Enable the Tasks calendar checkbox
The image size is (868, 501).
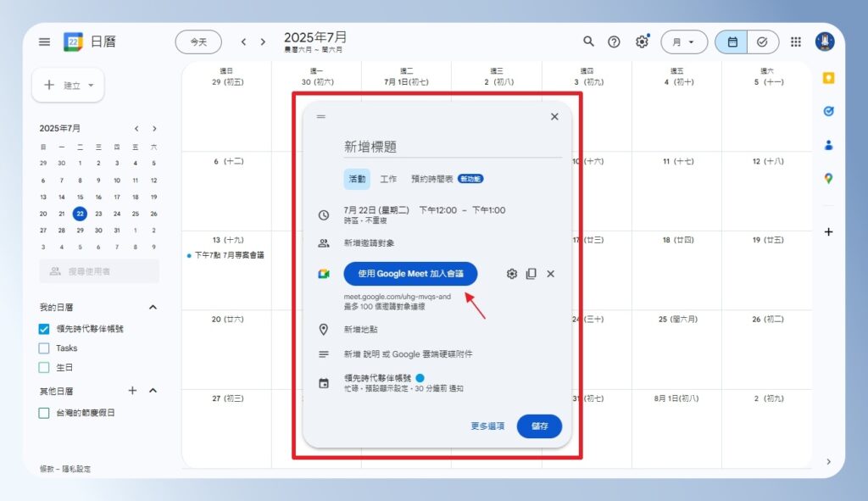44,348
